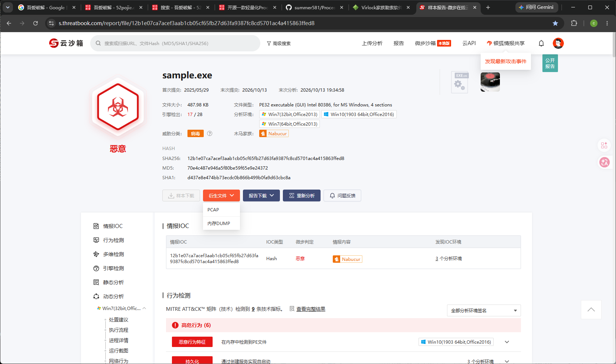
Task: Open the notification bell icon
Action: pos(541,43)
